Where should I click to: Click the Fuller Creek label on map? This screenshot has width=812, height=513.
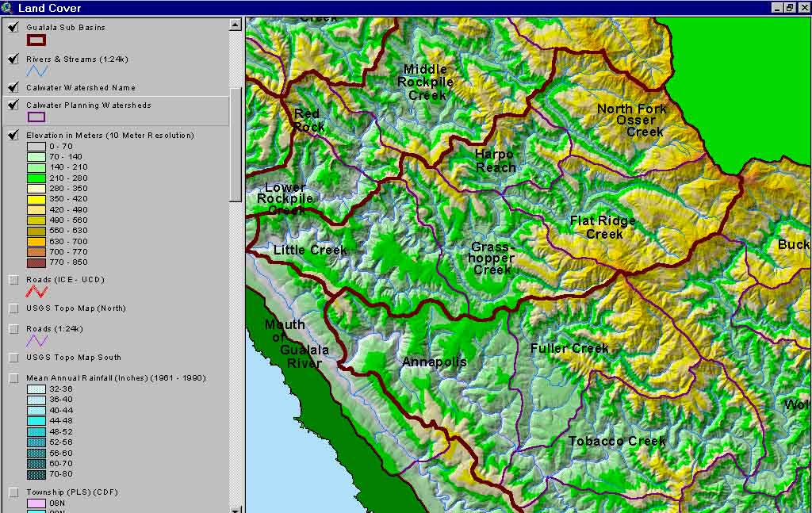pos(569,348)
